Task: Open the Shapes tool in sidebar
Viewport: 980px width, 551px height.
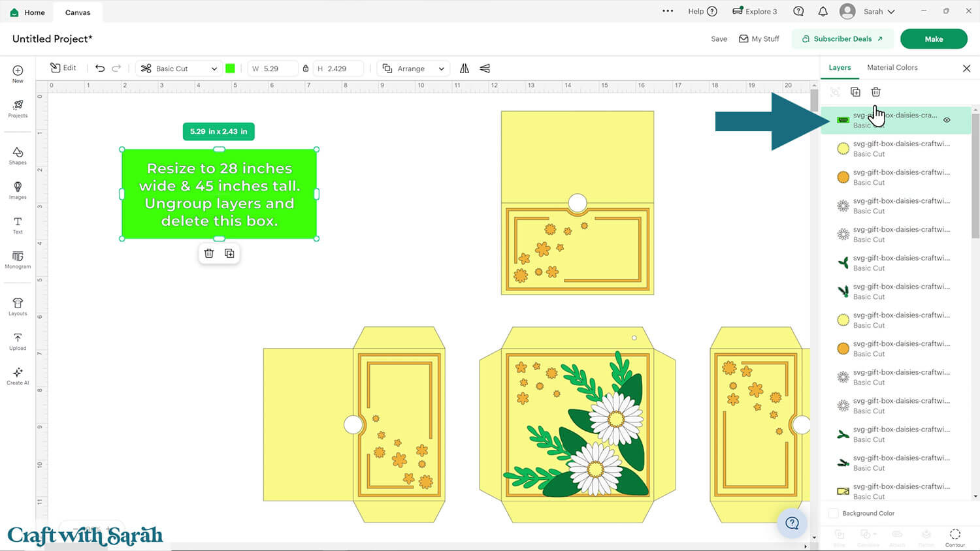Action: pos(18,155)
